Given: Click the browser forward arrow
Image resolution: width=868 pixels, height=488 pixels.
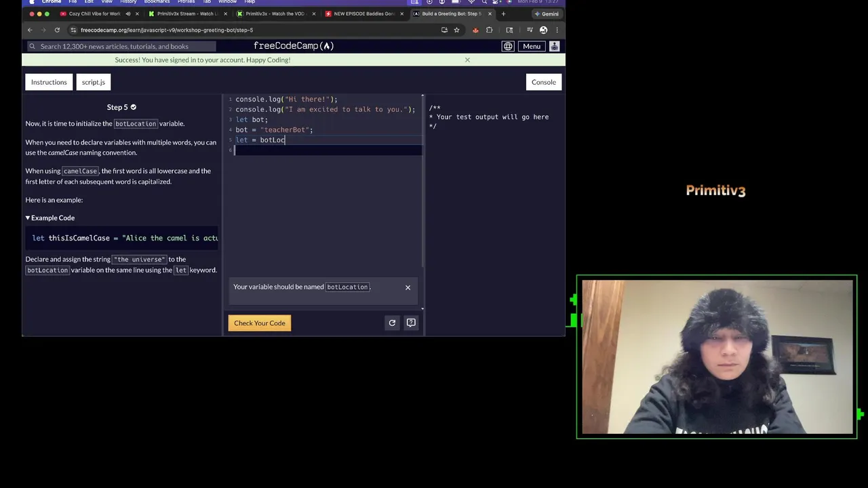Looking at the screenshot, I should pos(43,30).
